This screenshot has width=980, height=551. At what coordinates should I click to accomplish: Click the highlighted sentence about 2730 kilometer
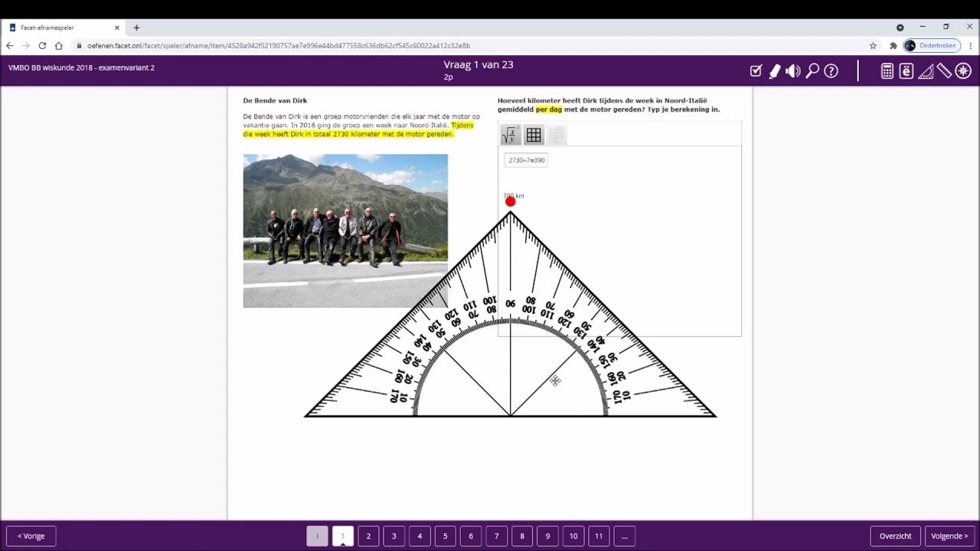click(x=358, y=129)
